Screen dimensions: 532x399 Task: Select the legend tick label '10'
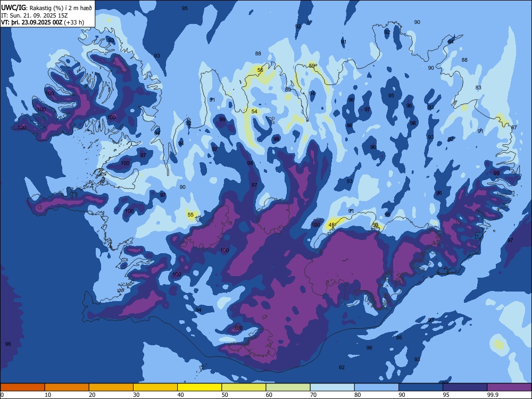48,395
